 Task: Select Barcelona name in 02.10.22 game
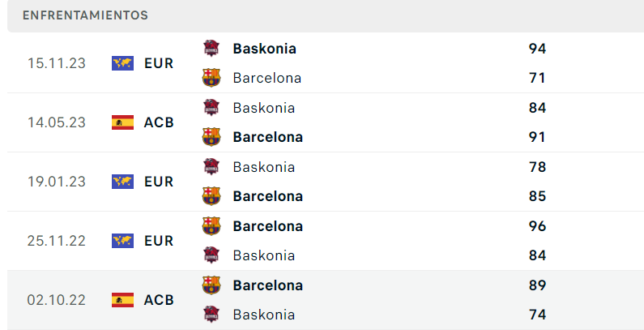click(267, 285)
